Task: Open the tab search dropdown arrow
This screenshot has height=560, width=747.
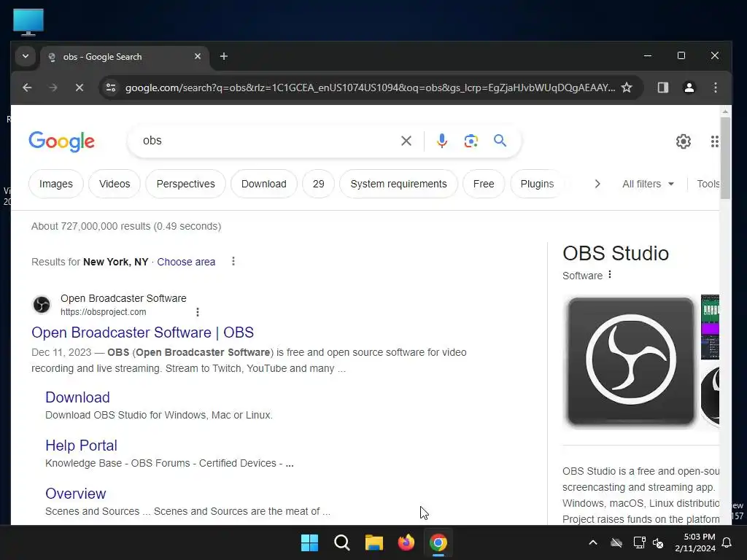Action: 26,57
